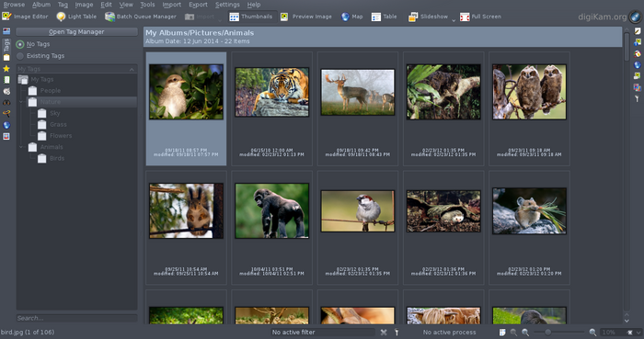Open Batch Queue Manager
Image resolution: width=644 pixels, height=339 pixels.
pos(141,17)
